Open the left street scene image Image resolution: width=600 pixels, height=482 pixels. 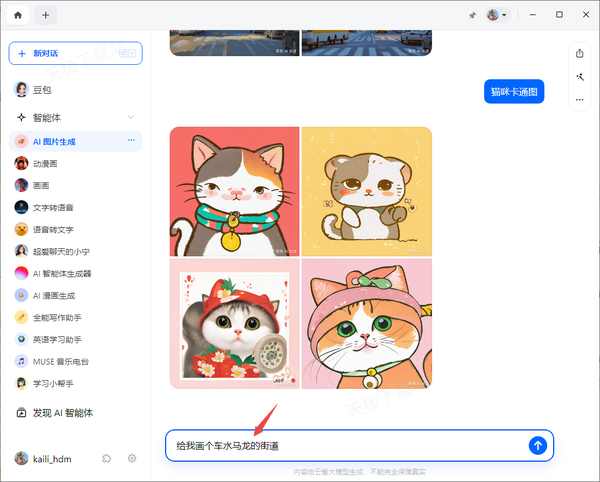pos(235,43)
